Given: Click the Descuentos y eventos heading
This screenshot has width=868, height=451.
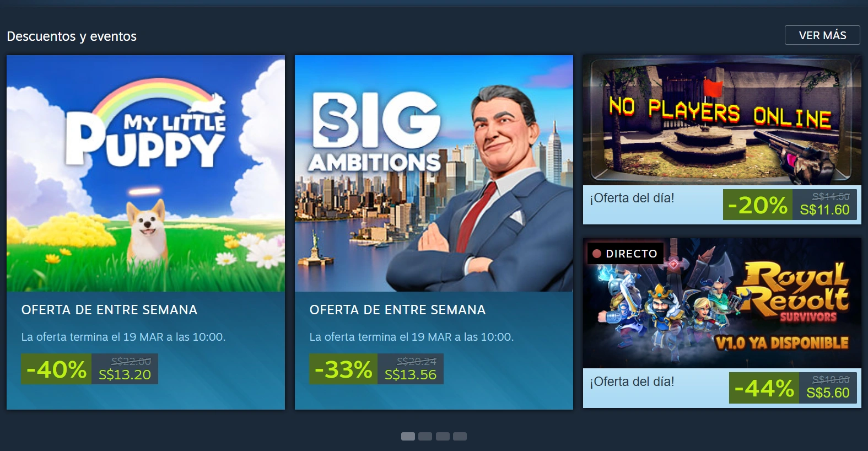Looking at the screenshot, I should click(x=72, y=36).
